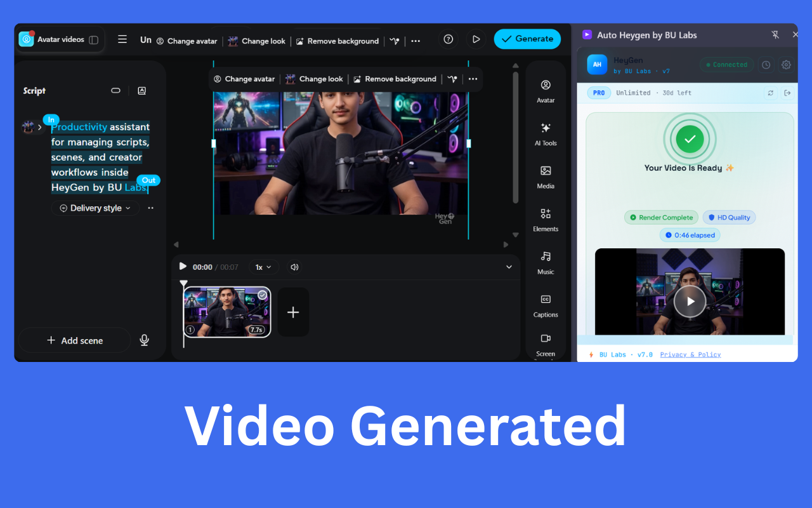Click the Add scene button

75,340
